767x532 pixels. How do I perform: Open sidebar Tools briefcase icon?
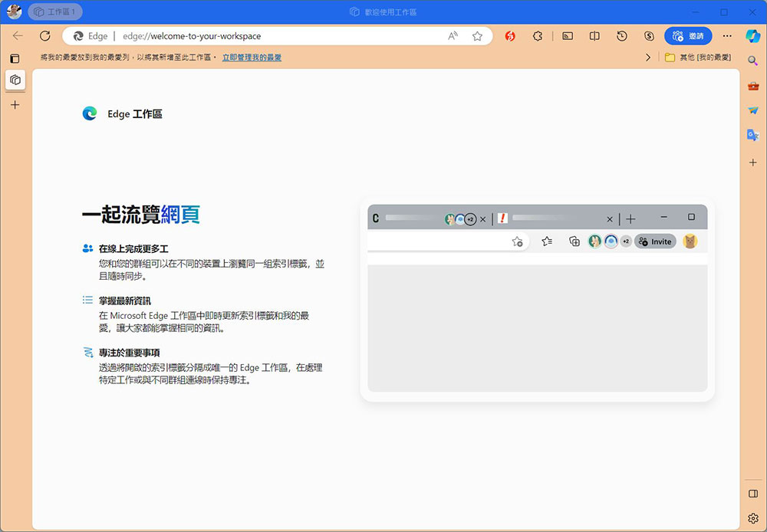pyautogui.click(x=753, y=86)
